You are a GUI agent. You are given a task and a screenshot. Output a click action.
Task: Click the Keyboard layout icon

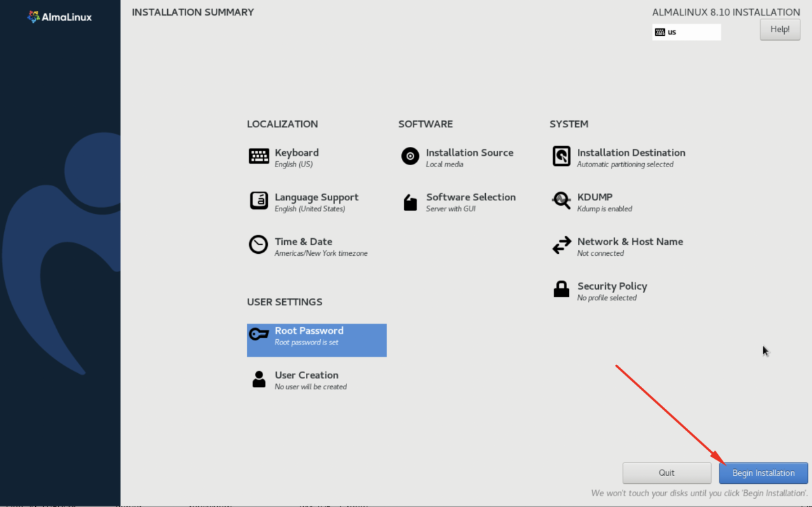[x=258, y=156]
